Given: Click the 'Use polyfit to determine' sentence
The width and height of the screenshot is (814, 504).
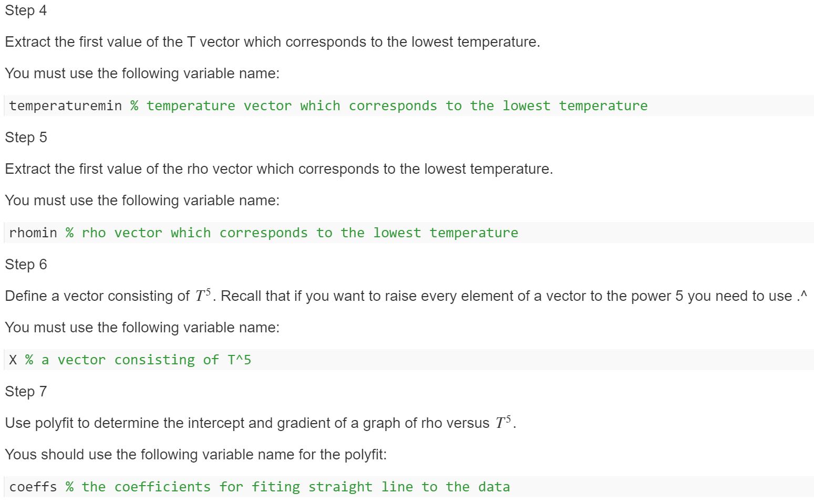Looking at the screenshot, I should (260, 423).
